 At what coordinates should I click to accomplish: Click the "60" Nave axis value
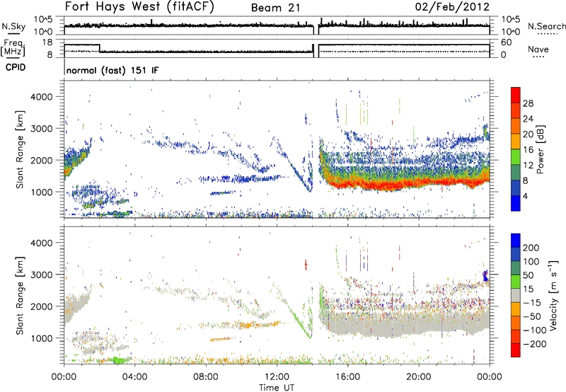pos(507,42)
